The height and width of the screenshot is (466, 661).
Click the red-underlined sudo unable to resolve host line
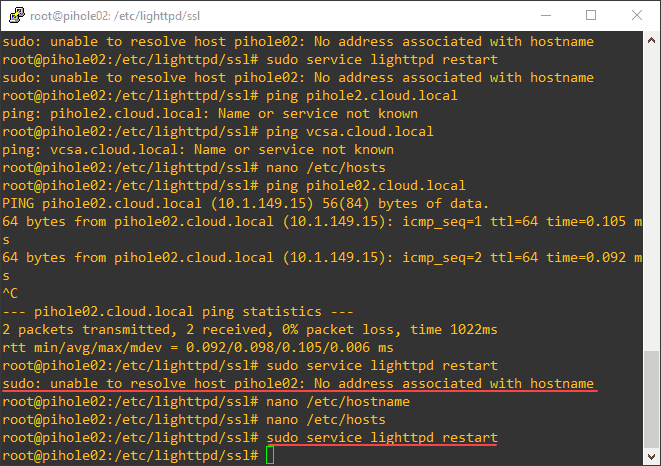point(298,384)
